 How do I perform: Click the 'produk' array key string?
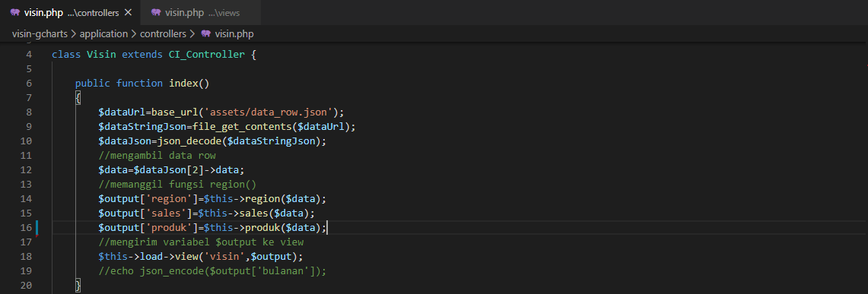tap(169, 227)
